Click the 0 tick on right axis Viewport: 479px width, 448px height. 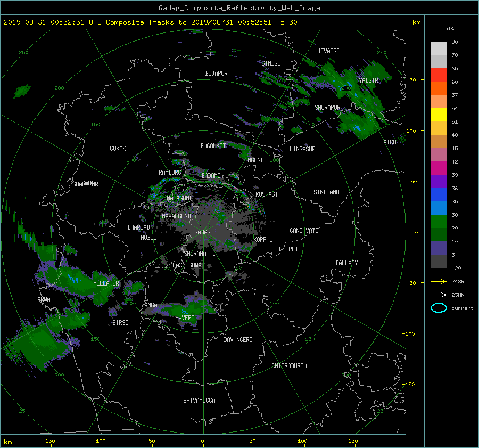coord(416,233)
